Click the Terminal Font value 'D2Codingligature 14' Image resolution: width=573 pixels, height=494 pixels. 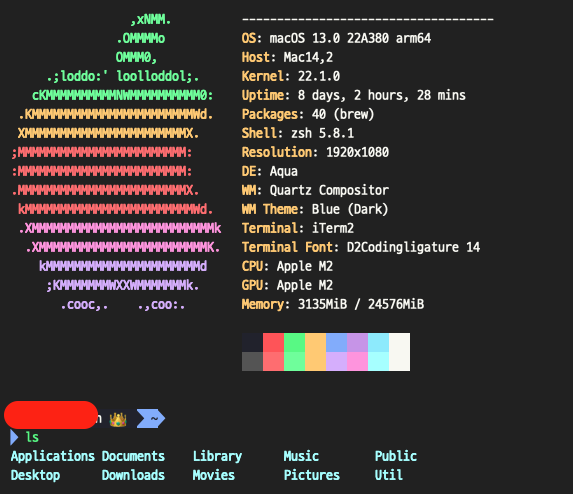(x=414, y=247)
